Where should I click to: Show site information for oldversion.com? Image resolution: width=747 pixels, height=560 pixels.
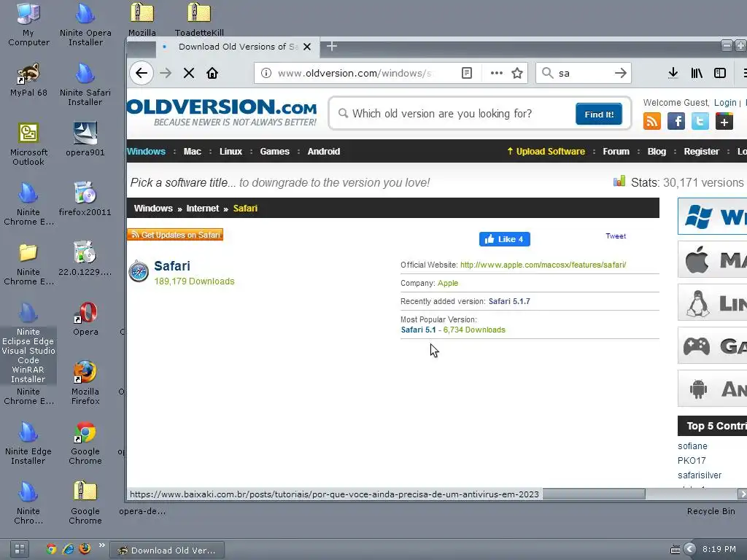pyautogui.click(x=266, y=73)
